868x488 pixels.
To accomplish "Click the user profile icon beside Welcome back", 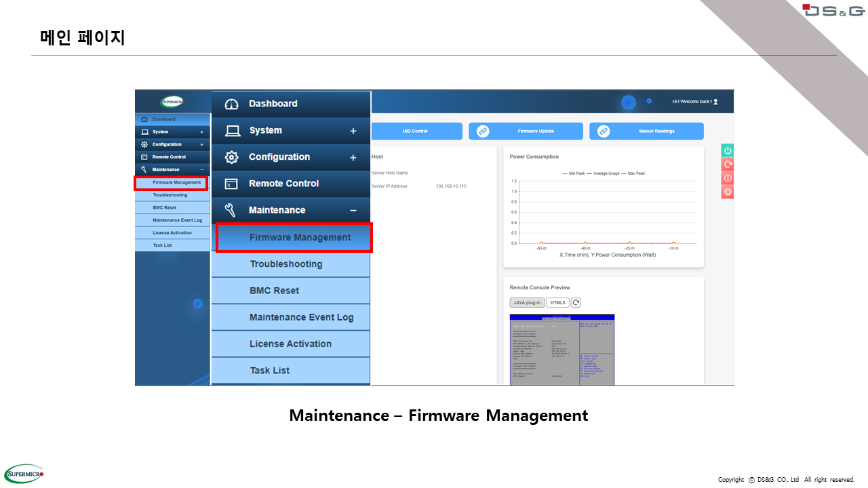I will pyautogui.click(x=715, y=102).
